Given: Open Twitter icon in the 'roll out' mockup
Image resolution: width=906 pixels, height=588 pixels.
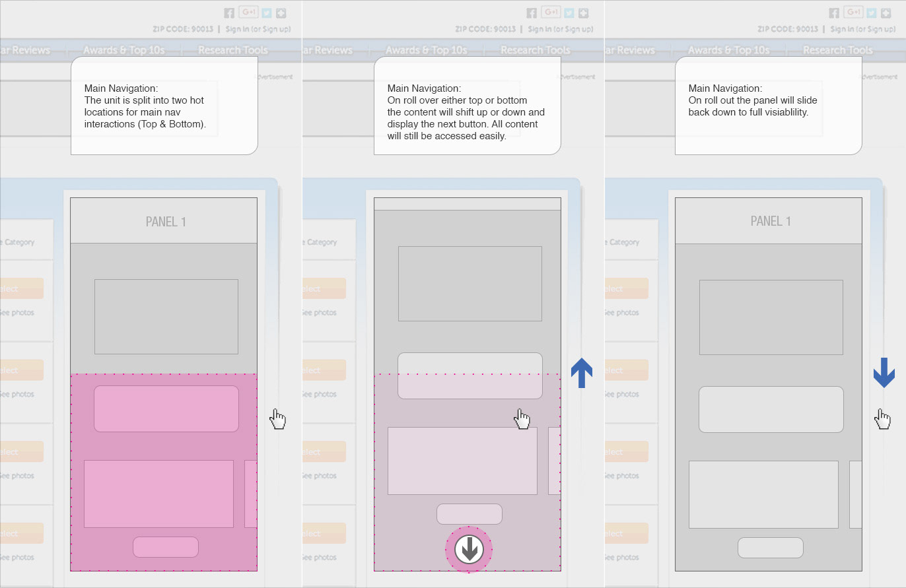Looking at the screenshot, I should [x=871, y=13].
